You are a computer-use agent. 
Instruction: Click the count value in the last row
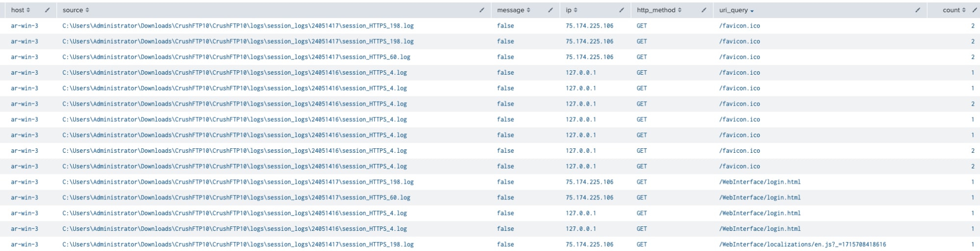click(x=973, y=245)
